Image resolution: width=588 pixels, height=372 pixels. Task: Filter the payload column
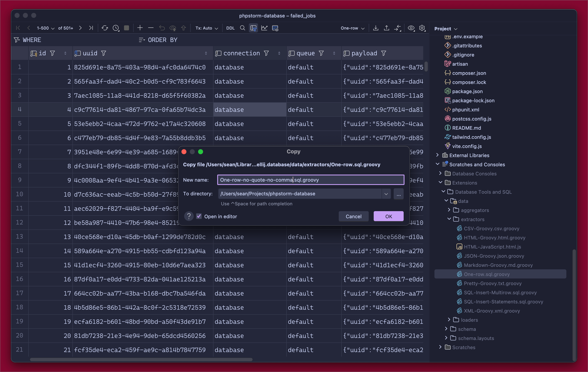click(384, 53)
